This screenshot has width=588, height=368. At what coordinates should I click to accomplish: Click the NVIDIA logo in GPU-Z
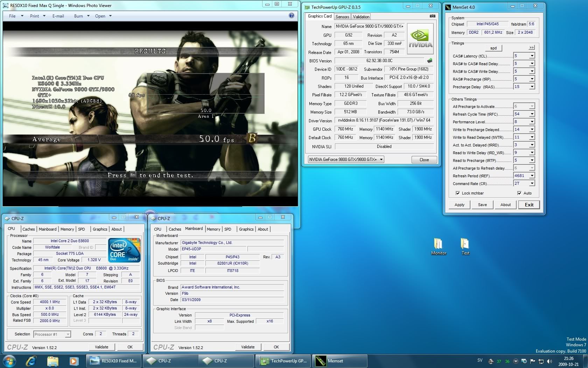(x=420, y=39)
